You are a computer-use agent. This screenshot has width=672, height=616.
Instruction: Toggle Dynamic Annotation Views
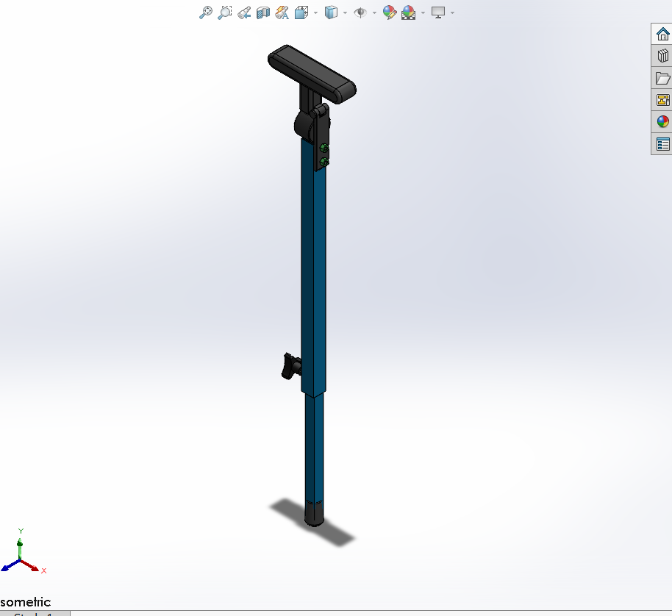(282, 12)
